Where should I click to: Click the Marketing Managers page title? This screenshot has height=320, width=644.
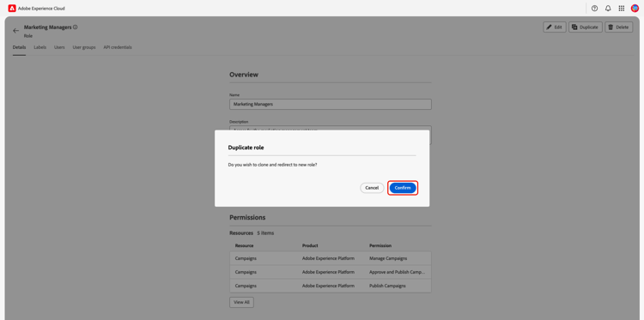47,27
